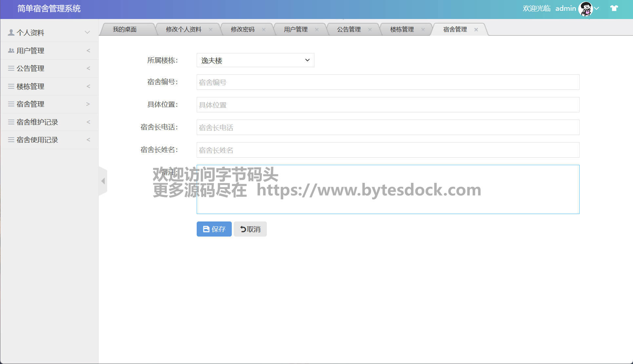Click the 公告管理 list icon

coord(11,68)
